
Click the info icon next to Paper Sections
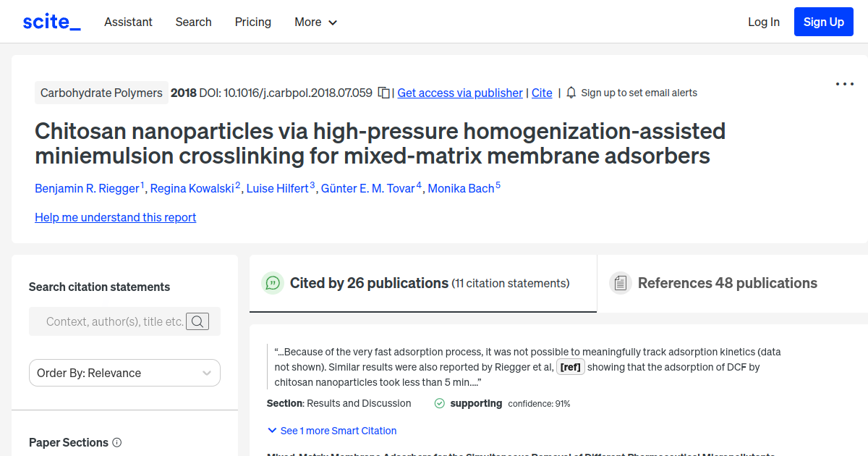click(x=118, y=443)
